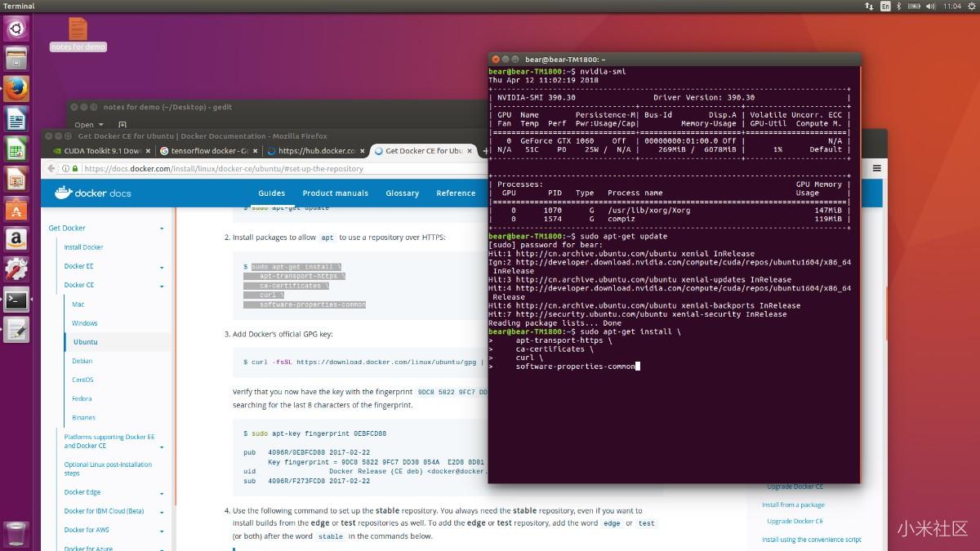Click the 11:04 clock in panel
The width and height of the screenshot is (980, 551).
point(951,6)
